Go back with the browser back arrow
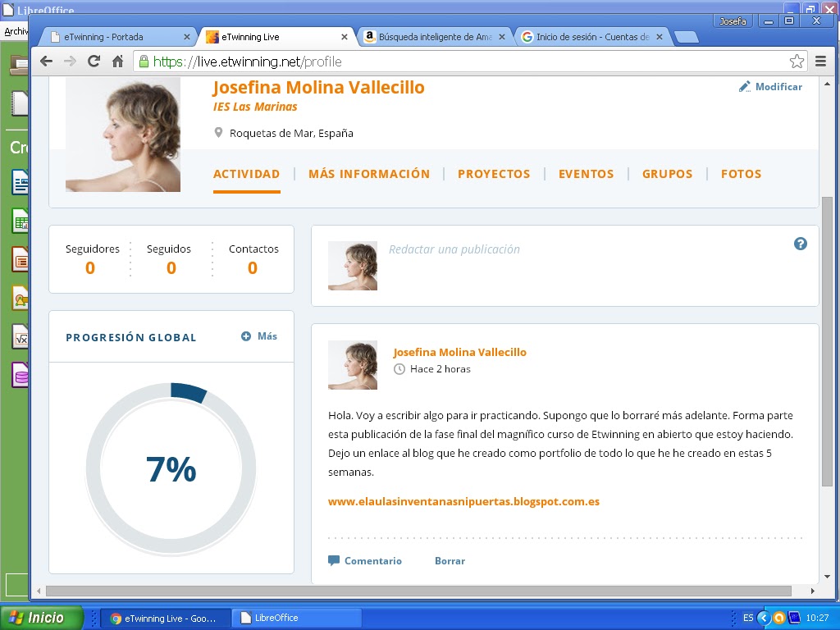The height and width of the screenshot is (630, 840). tap(47, 61)
